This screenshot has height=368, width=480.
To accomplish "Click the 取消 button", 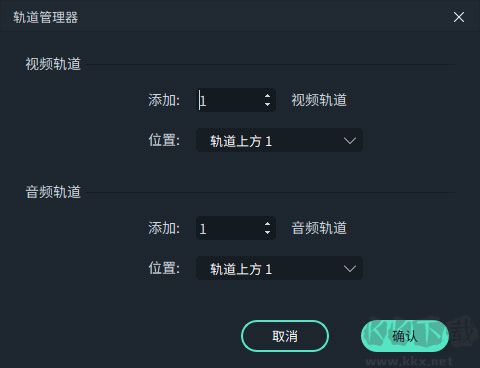I will (x=285, y=336).
